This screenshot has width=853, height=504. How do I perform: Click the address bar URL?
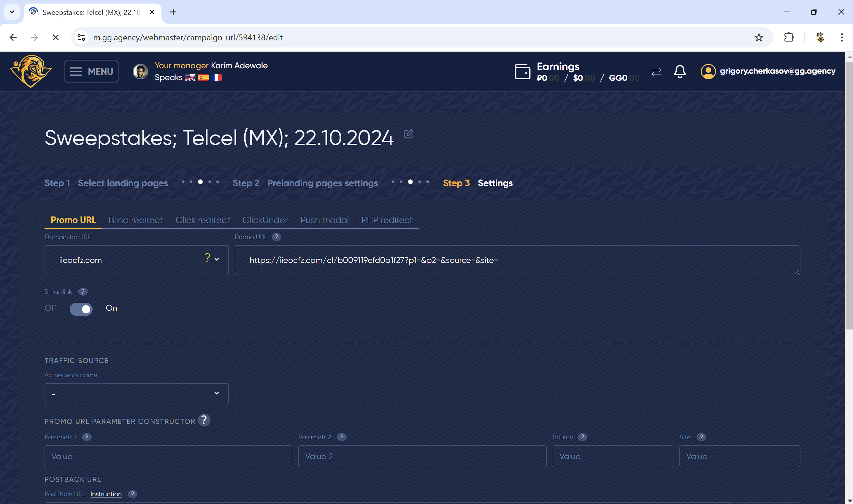[188, 37]
